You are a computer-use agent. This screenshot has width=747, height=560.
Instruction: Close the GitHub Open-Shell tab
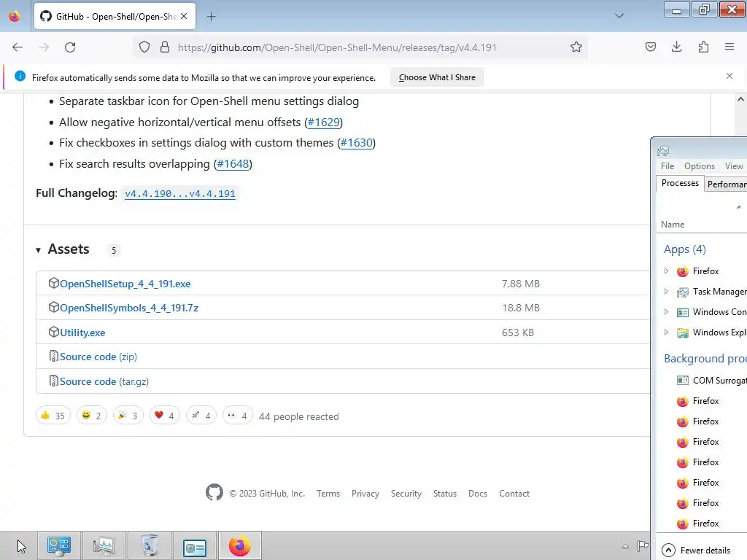point(184,16)
